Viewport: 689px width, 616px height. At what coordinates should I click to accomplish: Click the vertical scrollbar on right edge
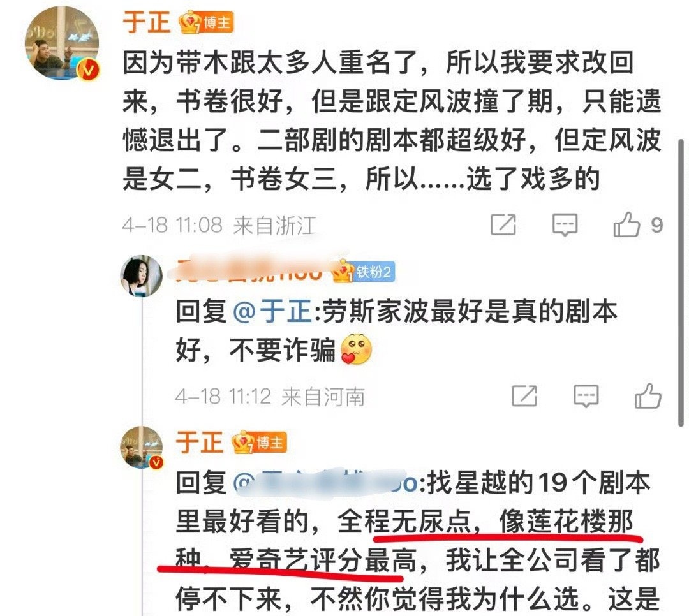[x=681, y=282]
